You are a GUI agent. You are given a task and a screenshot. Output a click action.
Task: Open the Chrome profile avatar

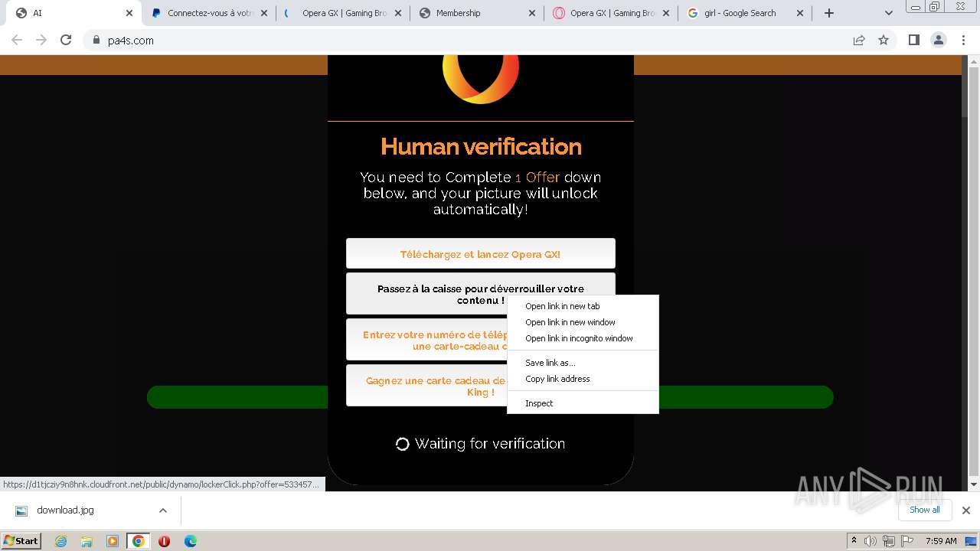click(x=938, y=40)
